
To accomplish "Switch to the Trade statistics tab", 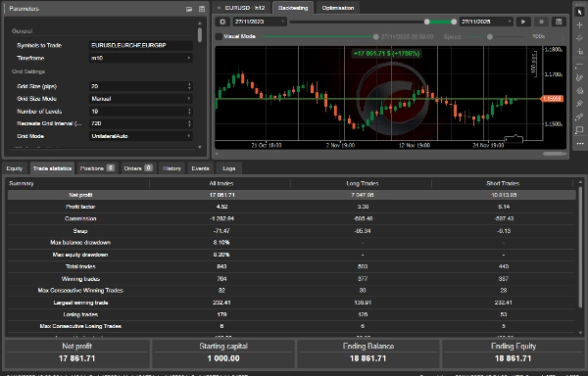I will (52, 168).
